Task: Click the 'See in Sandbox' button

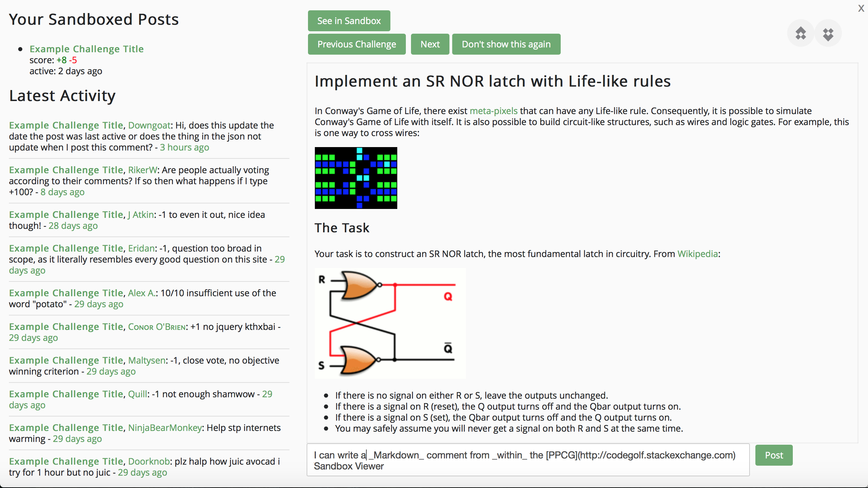Action: (349, 20)
